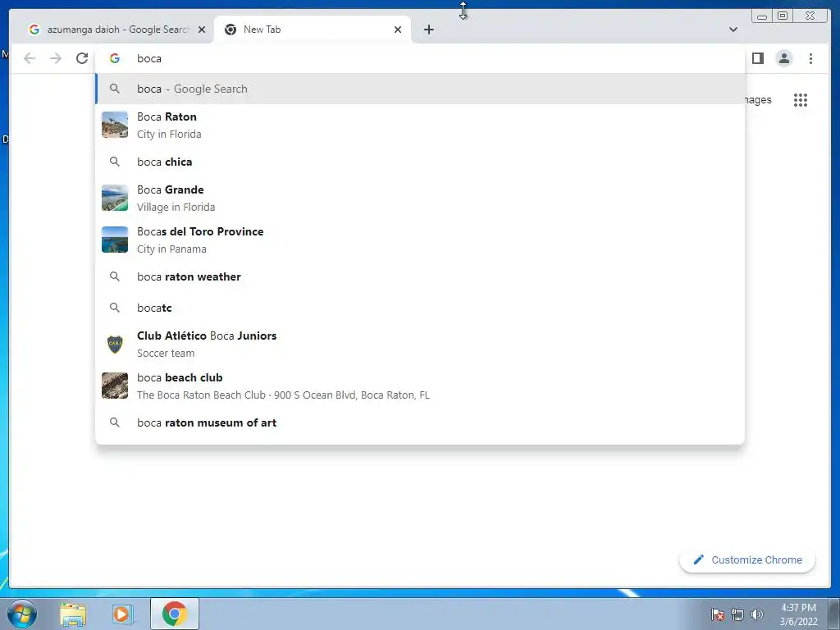Click the Boca Juniors crest icon

pos(115,344)
